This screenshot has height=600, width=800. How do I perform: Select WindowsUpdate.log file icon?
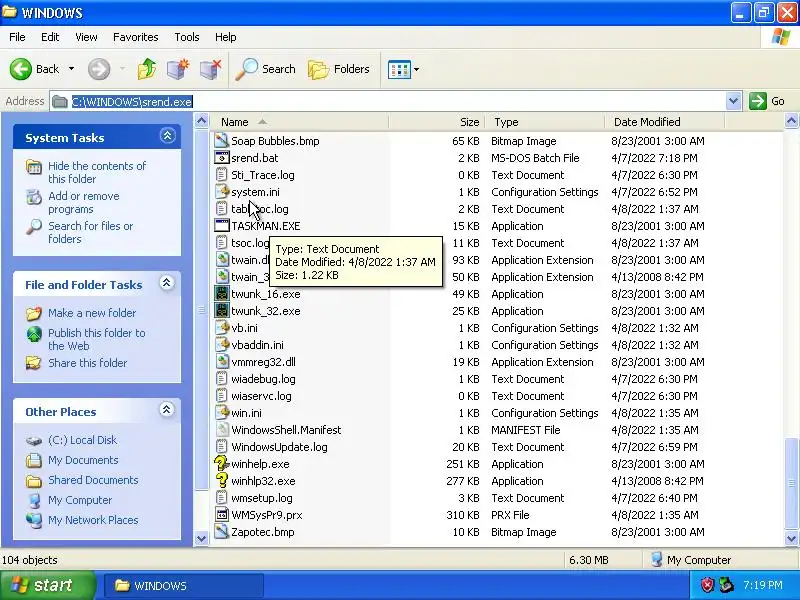[221, 447]
